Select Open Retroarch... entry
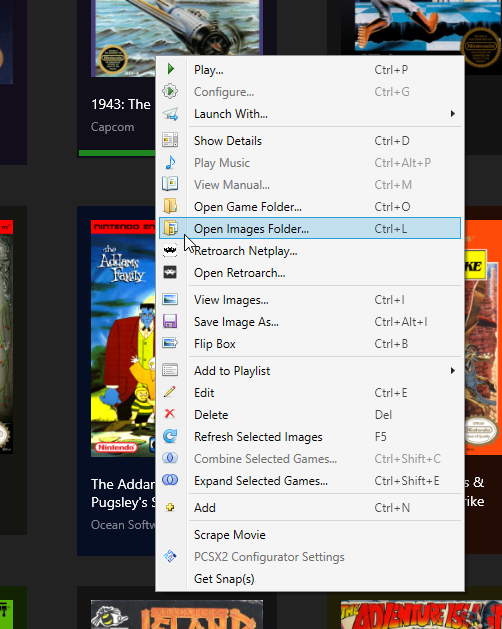The height and width of the screenshot is (629, 502). point(310,273)
